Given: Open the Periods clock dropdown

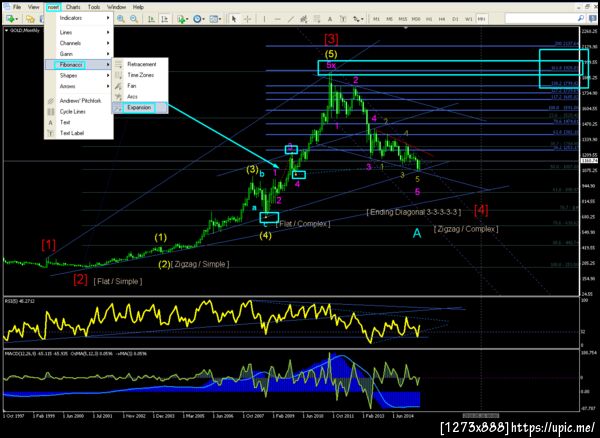Looking at the screenshot, I should tap(198, 19).
